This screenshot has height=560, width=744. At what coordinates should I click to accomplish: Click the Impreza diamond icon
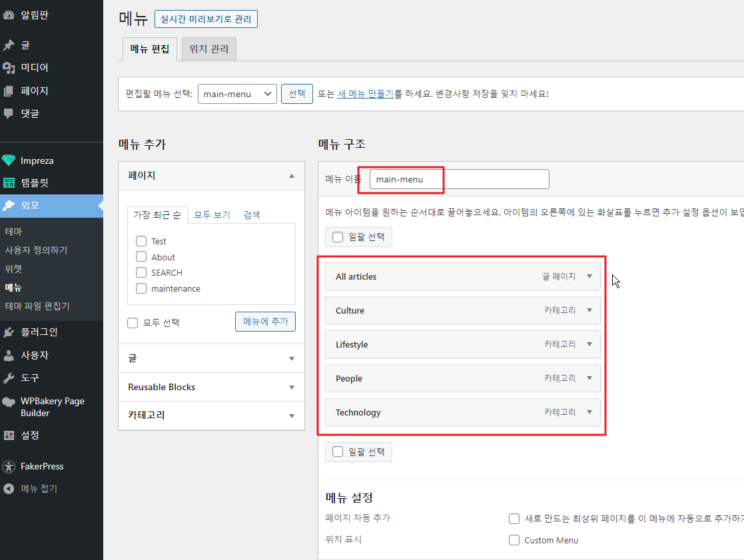[x=9, y=160]
